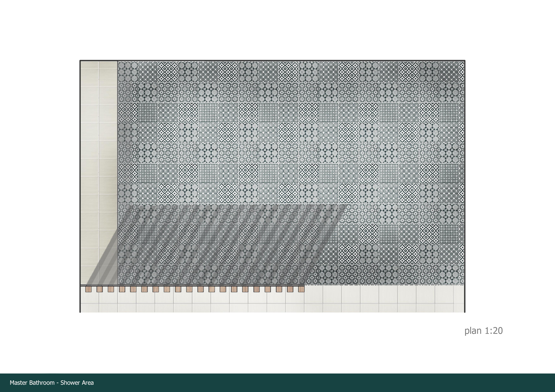Click the word "plan" in scale label
The height and width of the screenshot is (392, 555).
pyautogui.click(x=473, y=331)
